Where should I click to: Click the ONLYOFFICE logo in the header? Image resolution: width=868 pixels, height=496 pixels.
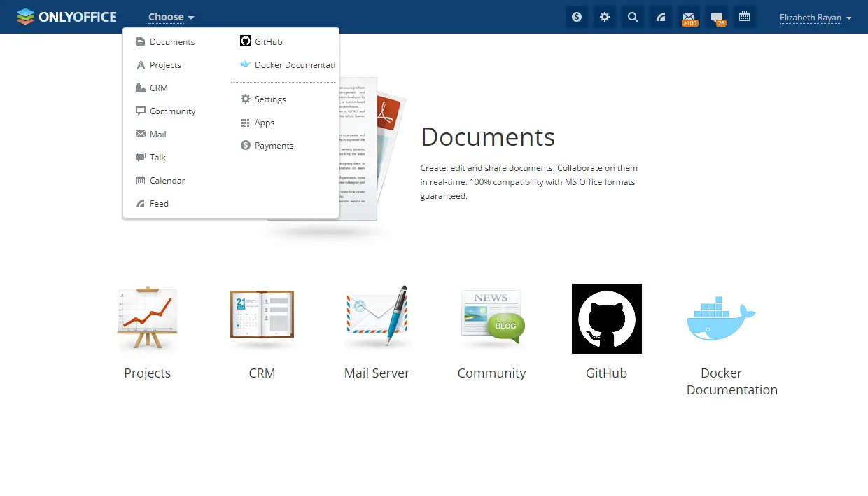point(66,17)
